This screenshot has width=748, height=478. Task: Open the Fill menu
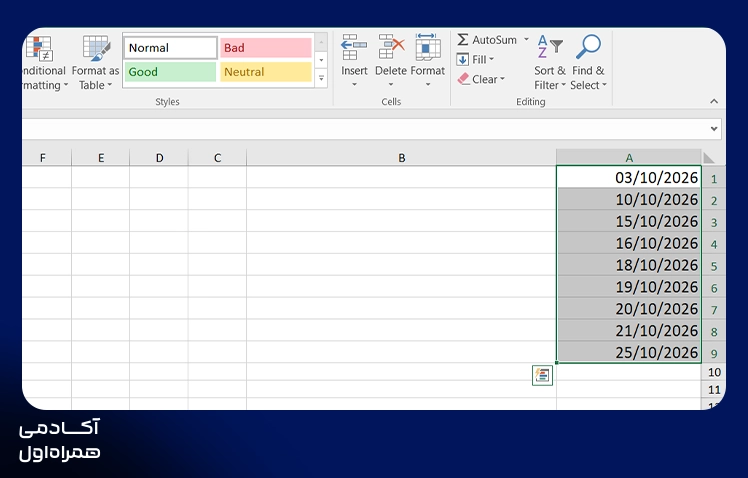click(475, 60)
